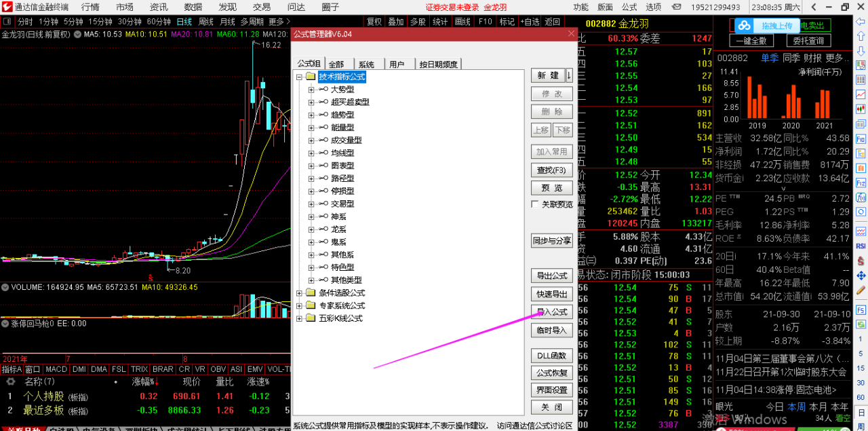
Task: Click the 技术指标公式 folder icon
Action: (311, 77)
